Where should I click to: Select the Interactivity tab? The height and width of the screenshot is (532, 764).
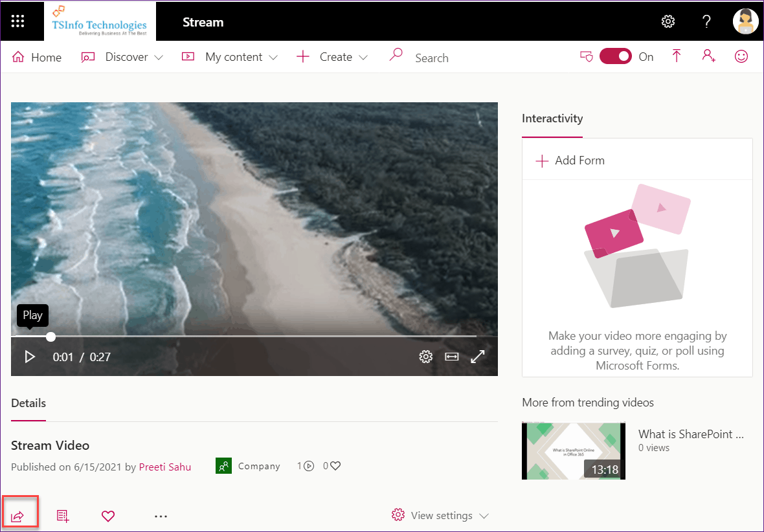[x=552, y=119]
